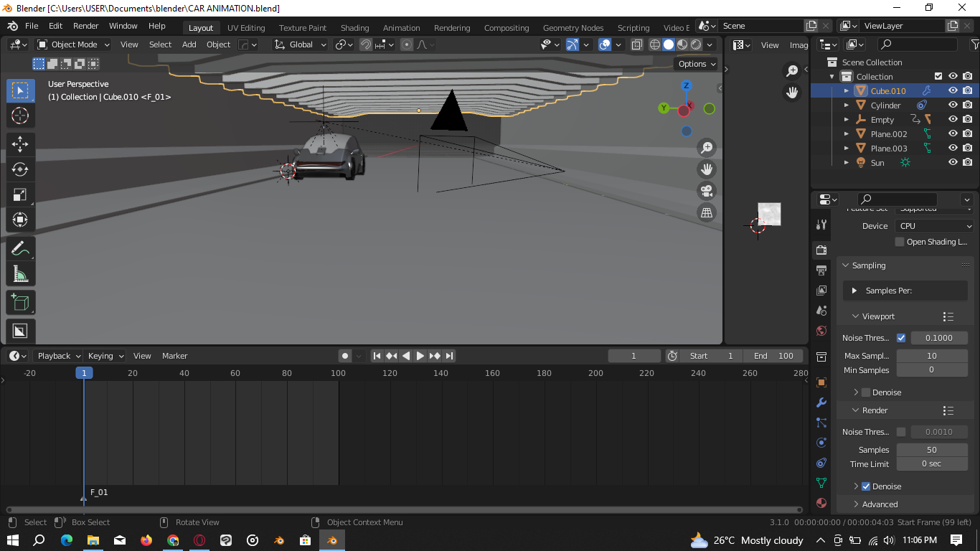
Task: Switch to the UV Editing workspace tab
Action: click(246, 28)
